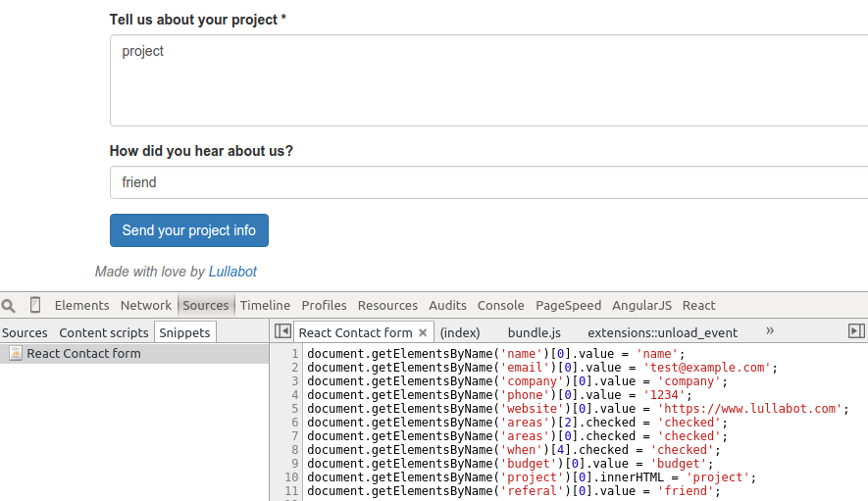Follow the Lullabot link
Viewport: 868px width, 501px height.
coord(232,272)
